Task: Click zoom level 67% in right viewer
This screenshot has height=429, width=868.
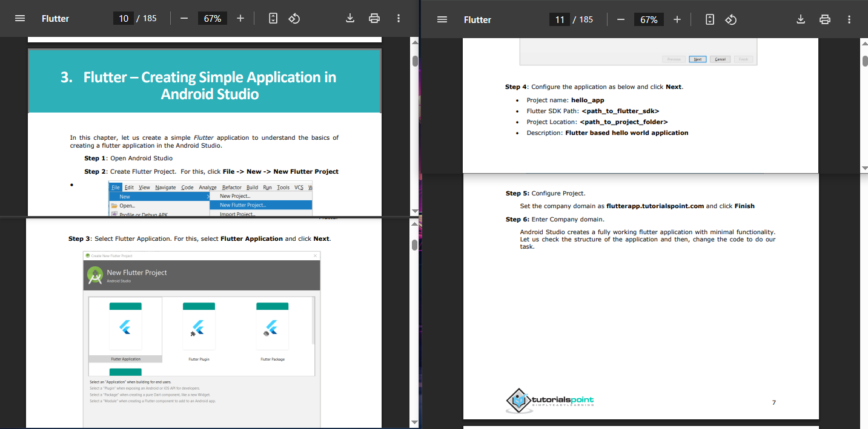Action: click(649, 19)
